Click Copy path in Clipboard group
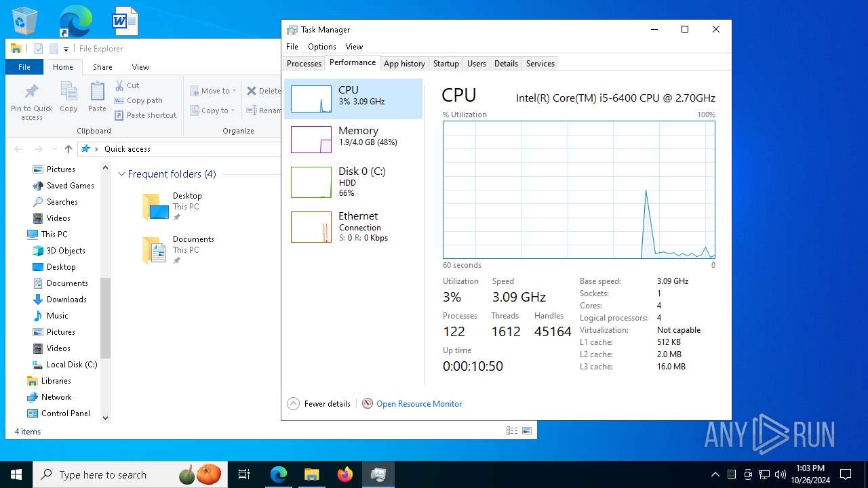This screenshot has height=488, width=868. click(x=138, y=100)
